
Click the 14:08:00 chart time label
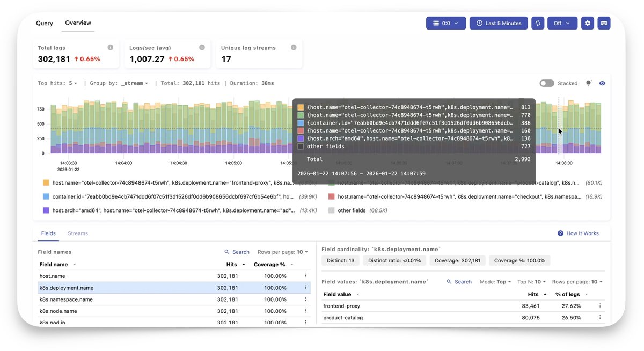click(563, 163)
